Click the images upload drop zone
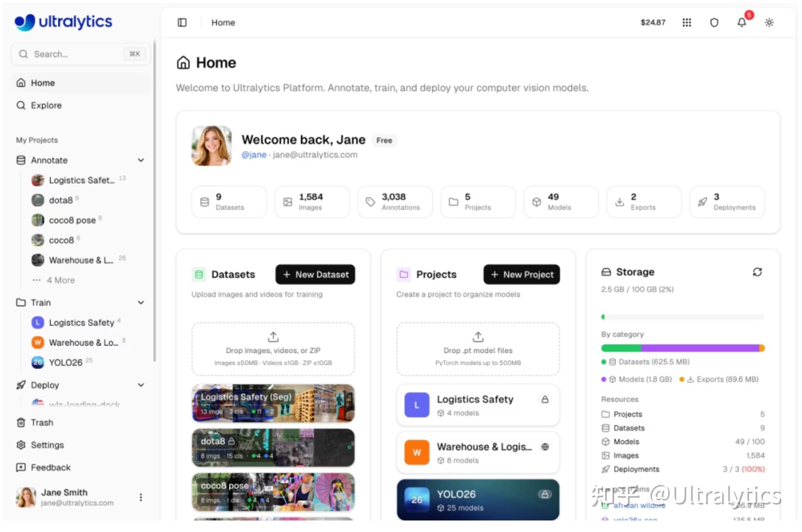The height and width of the screenshot is (532, 802). (273, 349)
